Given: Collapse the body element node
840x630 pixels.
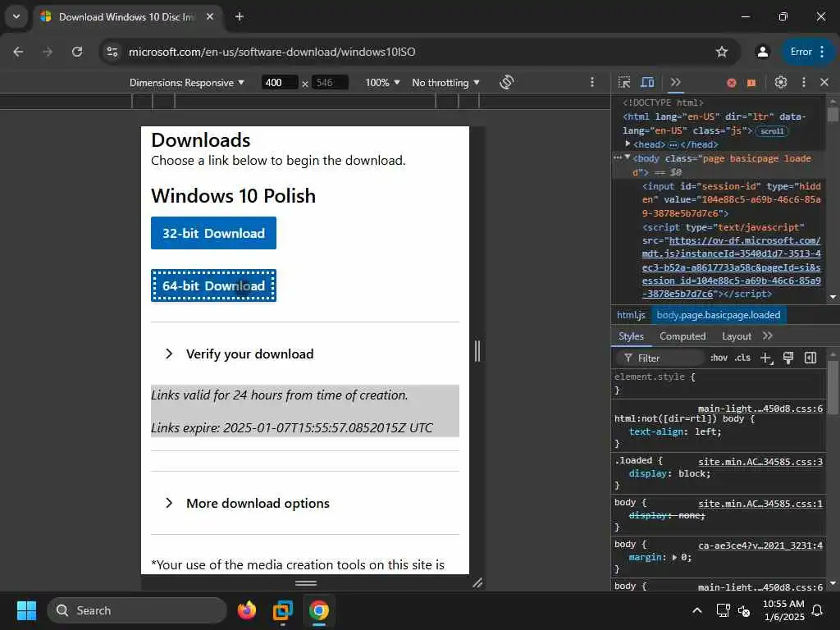Looking at the screenshot, I should tap(628, 157).
